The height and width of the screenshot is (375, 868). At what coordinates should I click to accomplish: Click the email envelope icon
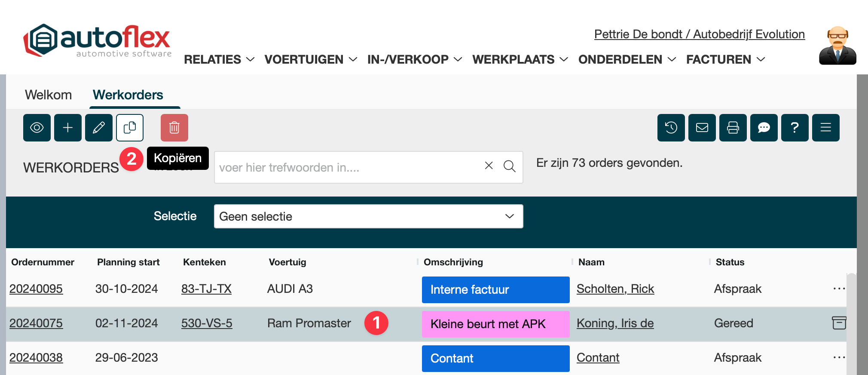pos(702,128)
